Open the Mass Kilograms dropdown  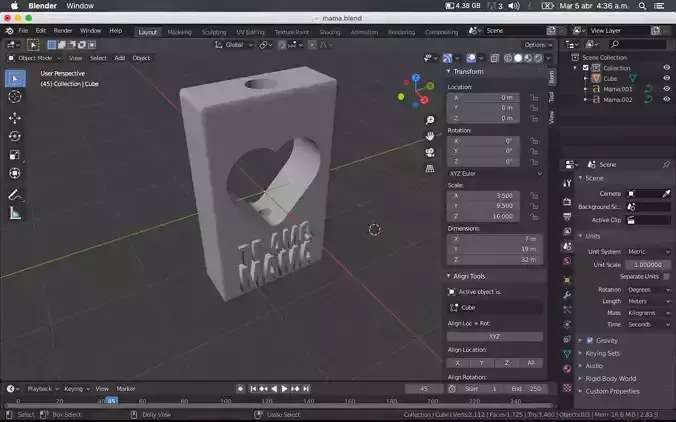[648, 313]
